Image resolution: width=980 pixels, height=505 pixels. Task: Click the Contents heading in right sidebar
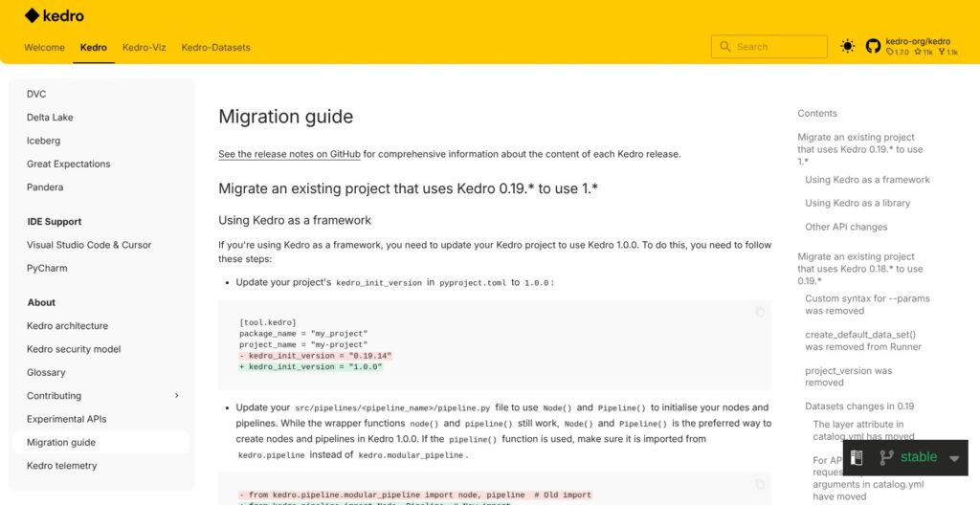click(817, 114)
